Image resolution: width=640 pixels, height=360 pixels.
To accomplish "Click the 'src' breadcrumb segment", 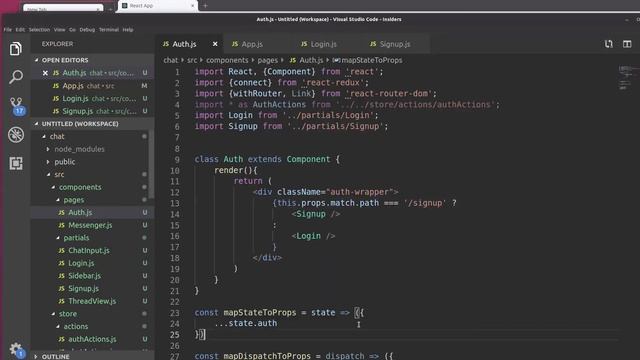I will point(192,60).
